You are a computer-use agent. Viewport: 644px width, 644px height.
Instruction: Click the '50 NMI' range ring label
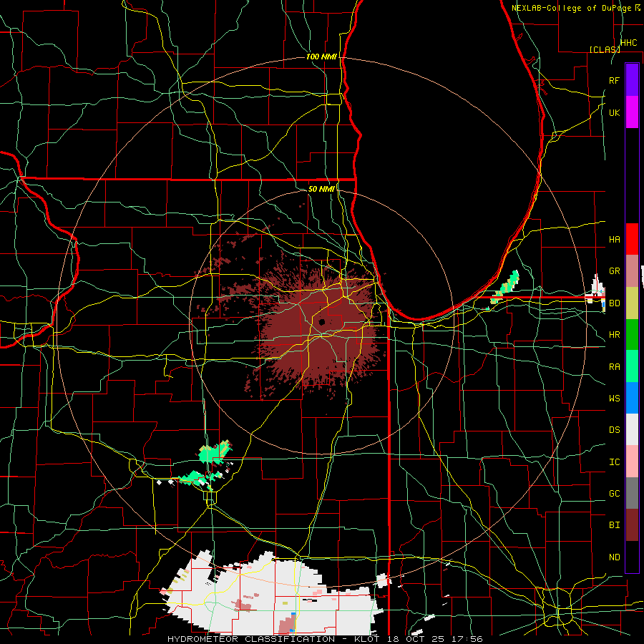point(321,189)
